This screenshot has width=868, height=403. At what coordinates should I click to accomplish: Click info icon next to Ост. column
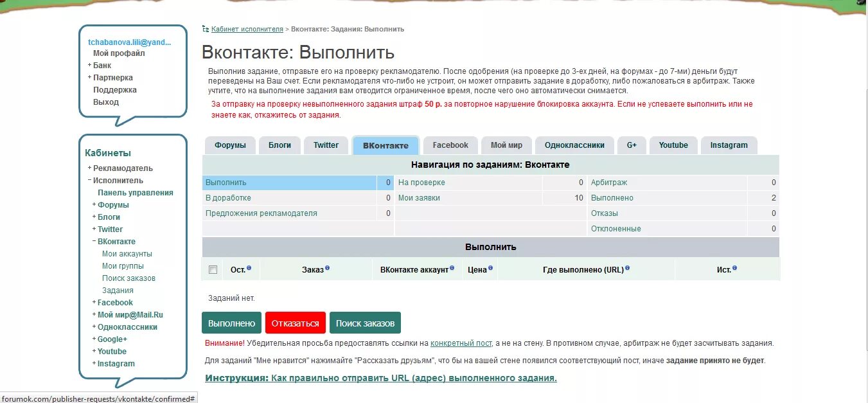[x=249, y=268]
